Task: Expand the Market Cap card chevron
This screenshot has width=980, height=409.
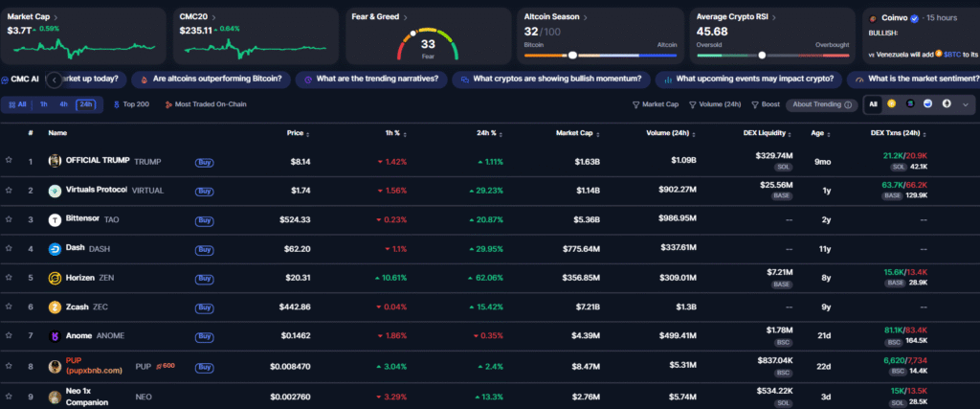Action: pyautogui.click(x=56, y=17)
